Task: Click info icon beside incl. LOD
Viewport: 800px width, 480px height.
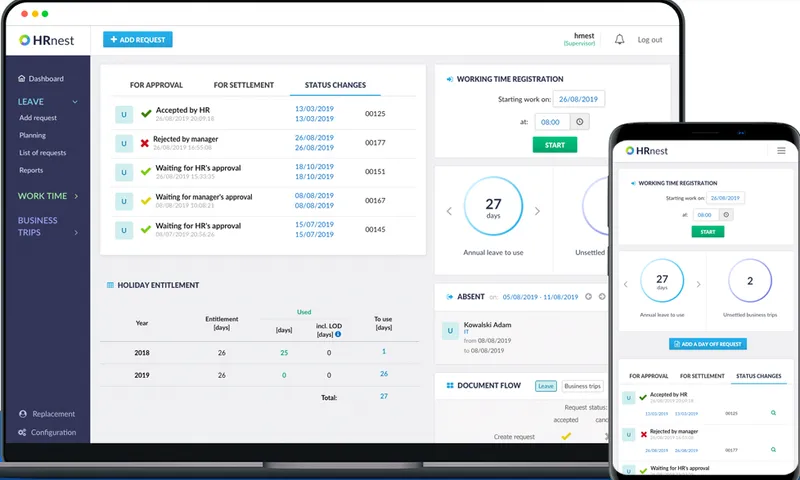Action: pyautogui.click(x=338, y=334)
